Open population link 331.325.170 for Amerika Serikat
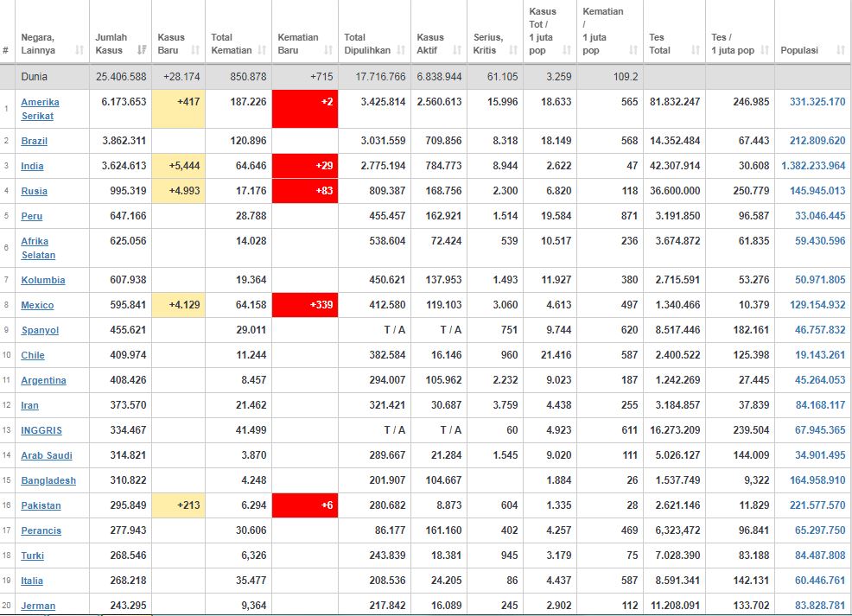Viewport: 852px width, 616px height. coord(817,102)
